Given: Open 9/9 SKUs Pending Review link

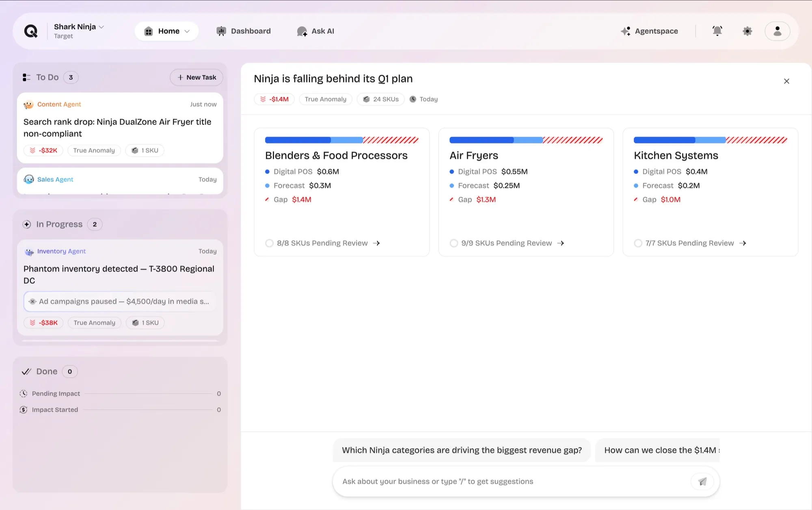Looking at the screenshot, I should coord(507,243).
